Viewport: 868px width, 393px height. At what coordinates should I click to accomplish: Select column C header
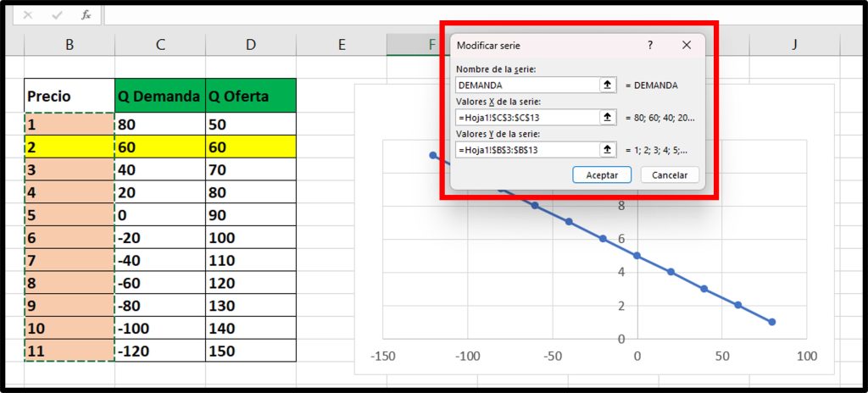click(x=160, y=45)
